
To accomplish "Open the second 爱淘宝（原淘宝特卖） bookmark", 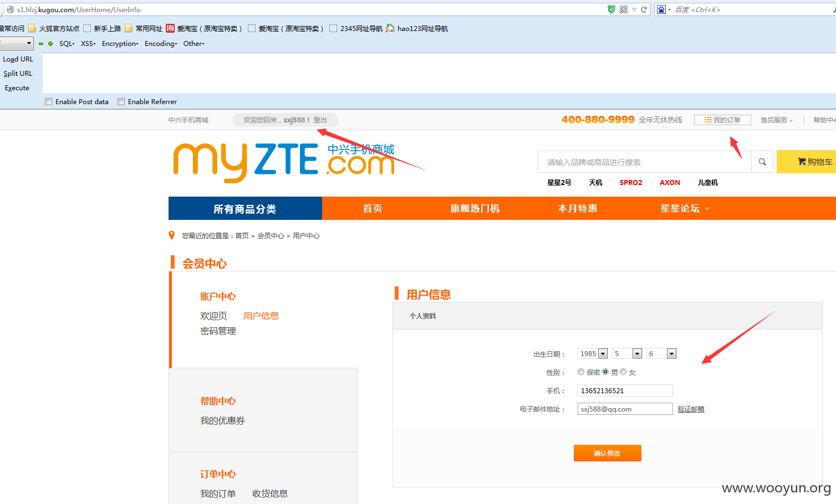I will (286, 28).
